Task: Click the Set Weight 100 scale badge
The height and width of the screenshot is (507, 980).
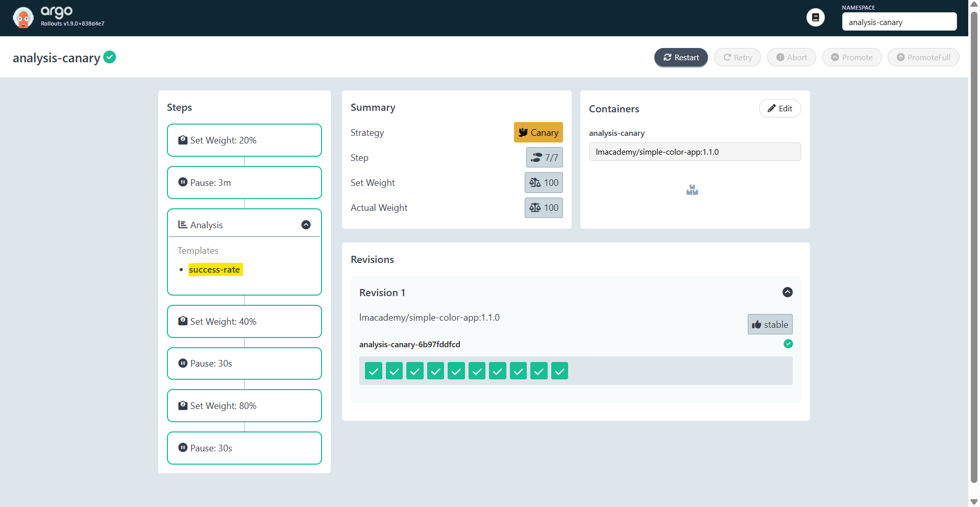Action: point(544,182)
